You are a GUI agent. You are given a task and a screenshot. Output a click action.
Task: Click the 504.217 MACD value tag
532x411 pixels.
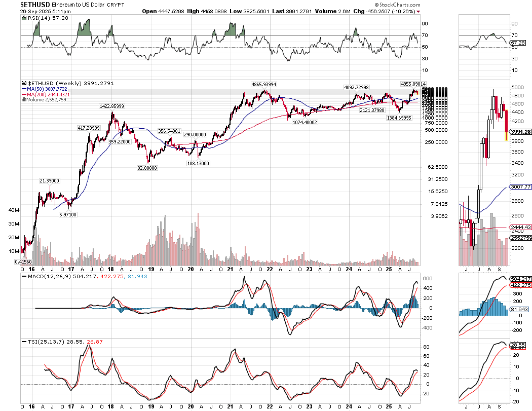coord(519,279)
